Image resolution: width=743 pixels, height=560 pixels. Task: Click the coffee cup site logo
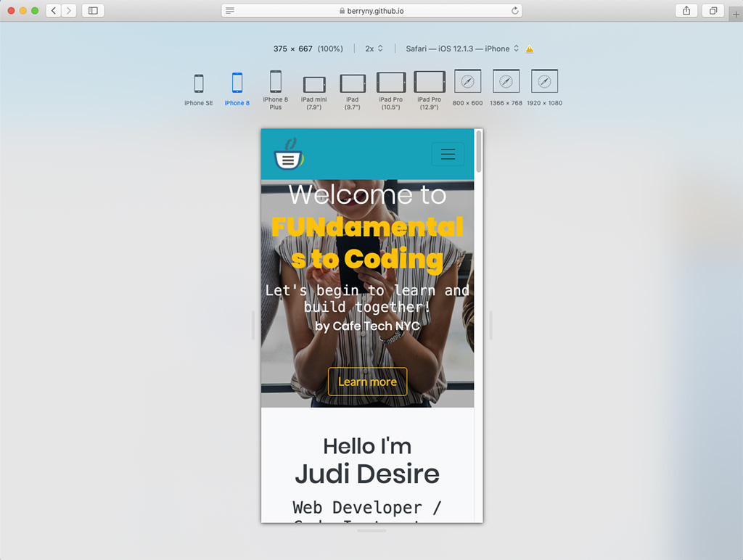[288, 155]
